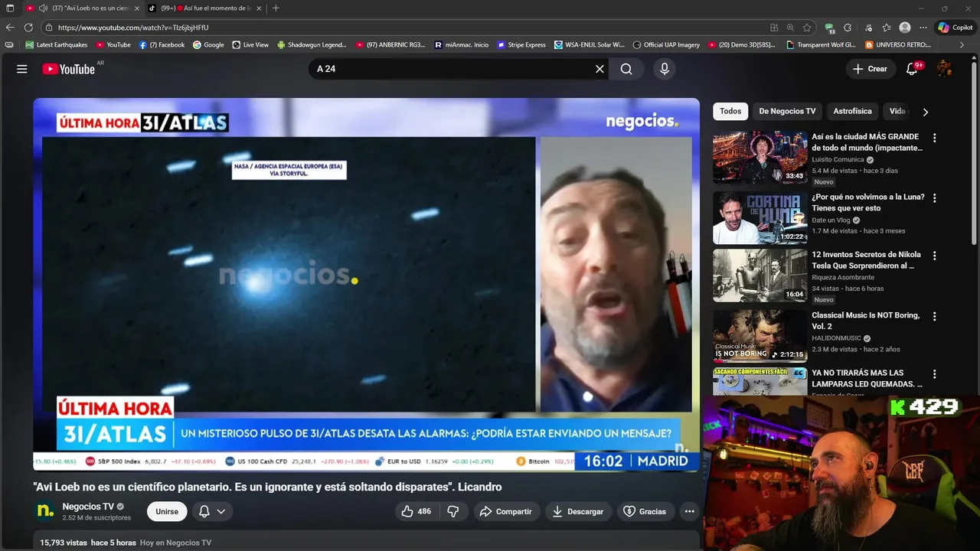Open Google bookmark
The height and width of the screenshot is (551, 980).
[x=208, y=45]
